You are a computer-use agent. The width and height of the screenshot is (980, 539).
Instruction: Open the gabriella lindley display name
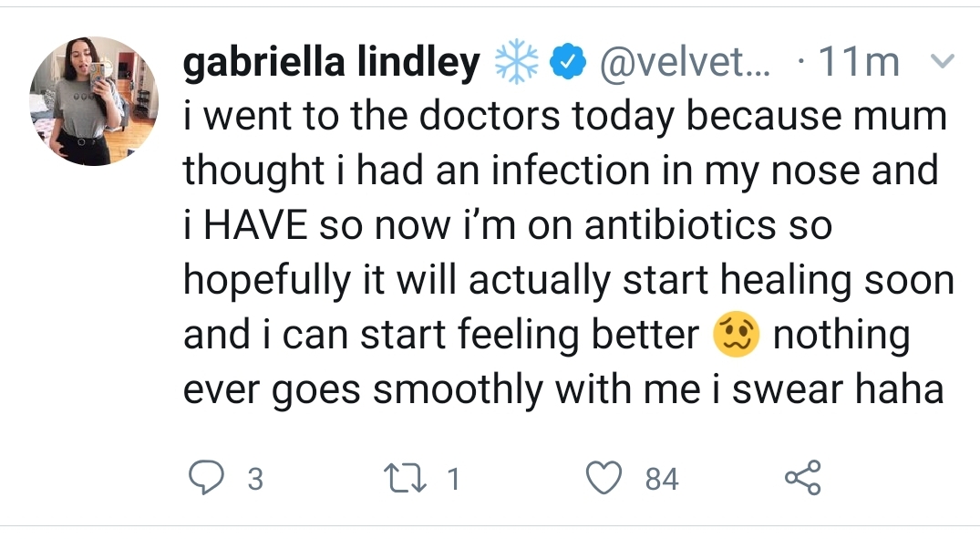[332, 62]
